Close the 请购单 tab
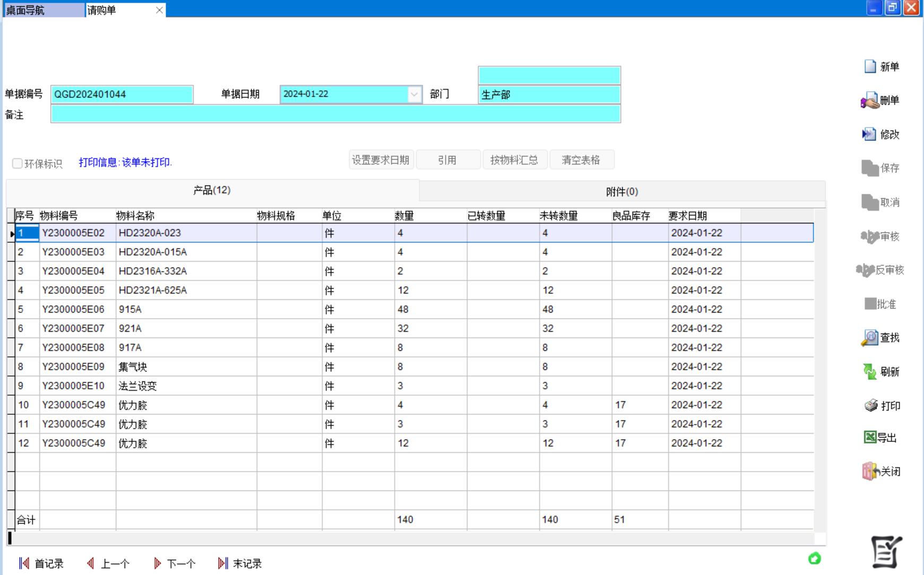 (x=159, y=10)
